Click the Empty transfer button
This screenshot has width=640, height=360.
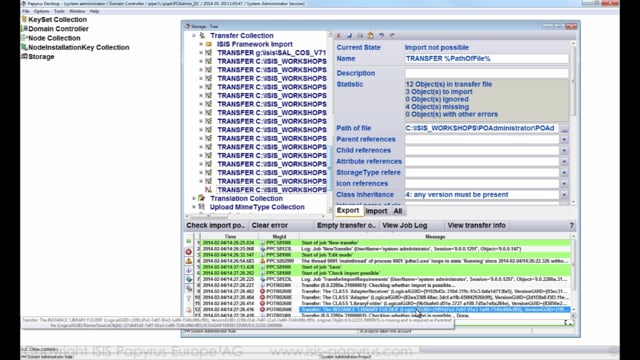point(346,225)
